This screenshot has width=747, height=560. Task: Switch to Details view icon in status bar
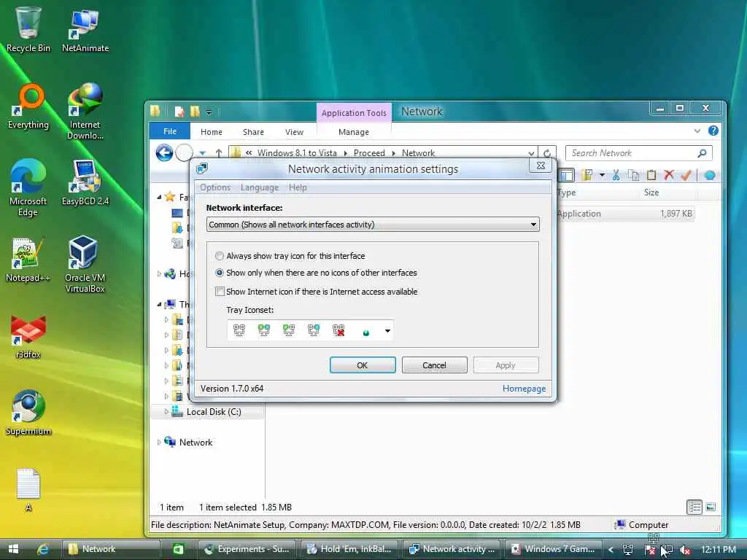[x=694, y=507]
